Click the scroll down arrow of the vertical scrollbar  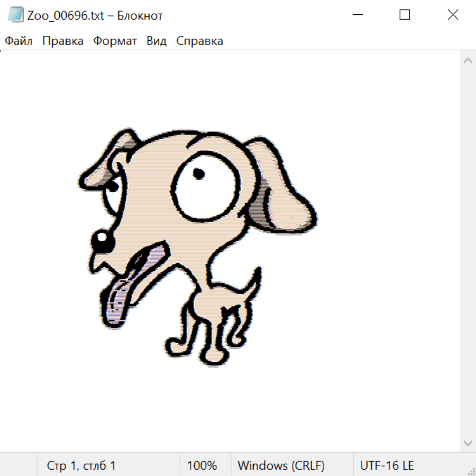(x=468, y=443)
